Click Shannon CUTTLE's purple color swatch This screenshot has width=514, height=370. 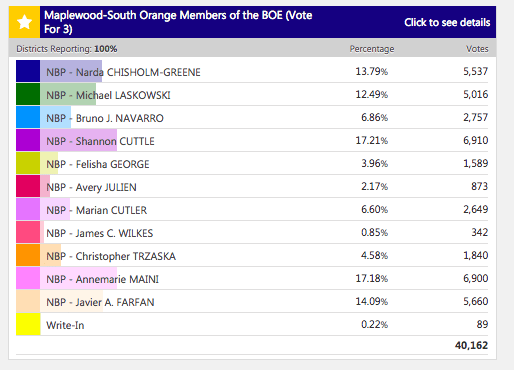[28, 140]
